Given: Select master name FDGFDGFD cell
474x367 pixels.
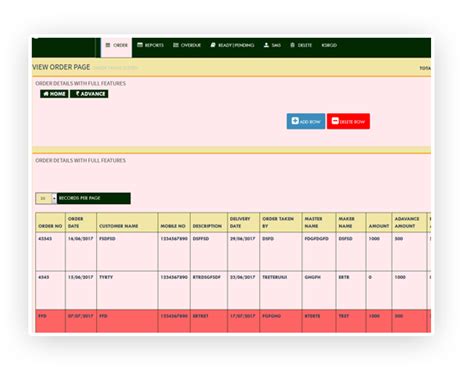Looking at the screenshot, I should tap(319, 252).
